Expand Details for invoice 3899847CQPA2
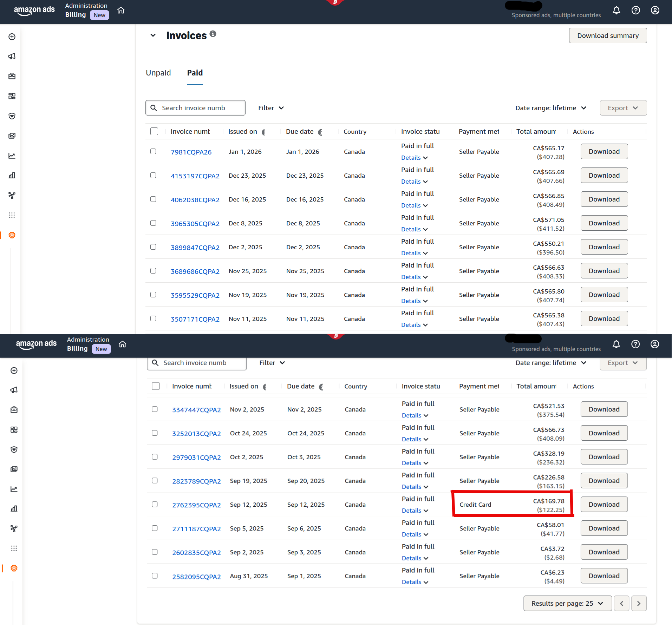 [414, 253]
